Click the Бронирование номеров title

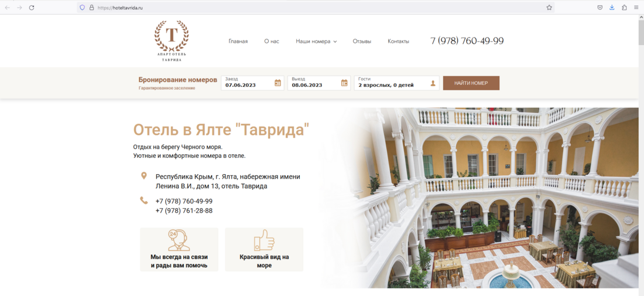click(178, 80)
